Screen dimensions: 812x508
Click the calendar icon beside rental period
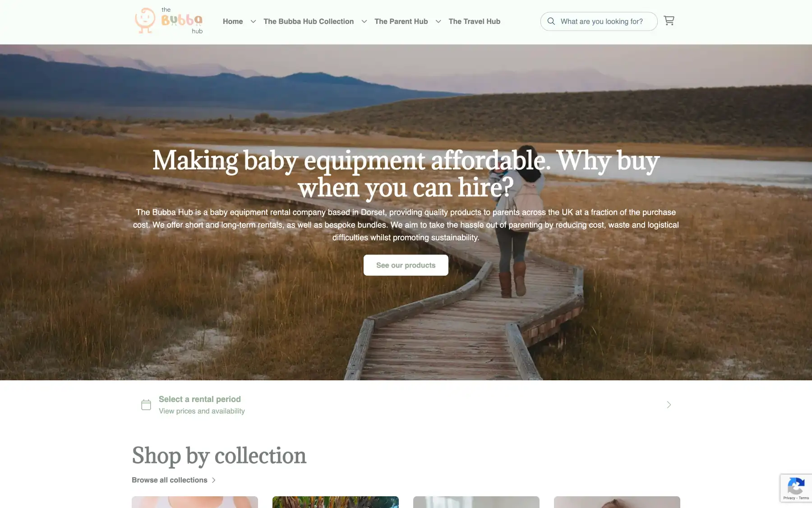point(146,405)
